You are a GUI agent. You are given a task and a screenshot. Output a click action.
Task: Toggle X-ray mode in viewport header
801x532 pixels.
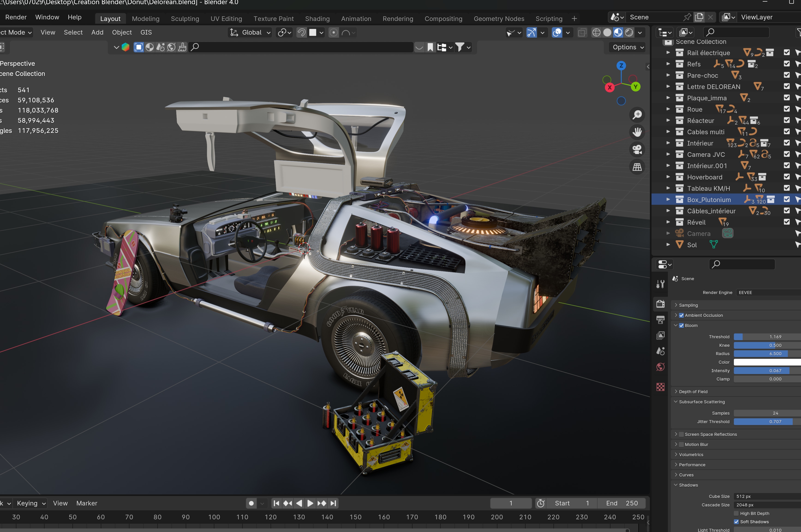(x=582, y=33)
